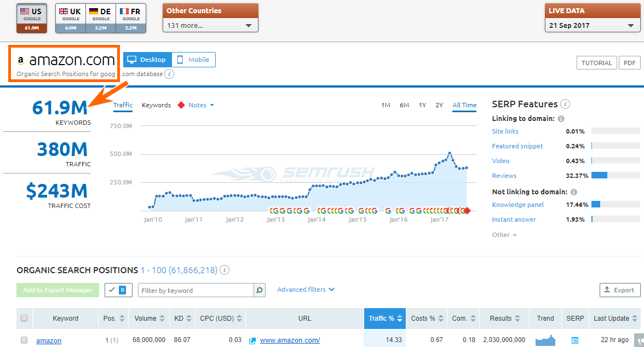This screenshot has height=347, width=644.
Task: Switch to the UK Google database
Action: point(71,18)
